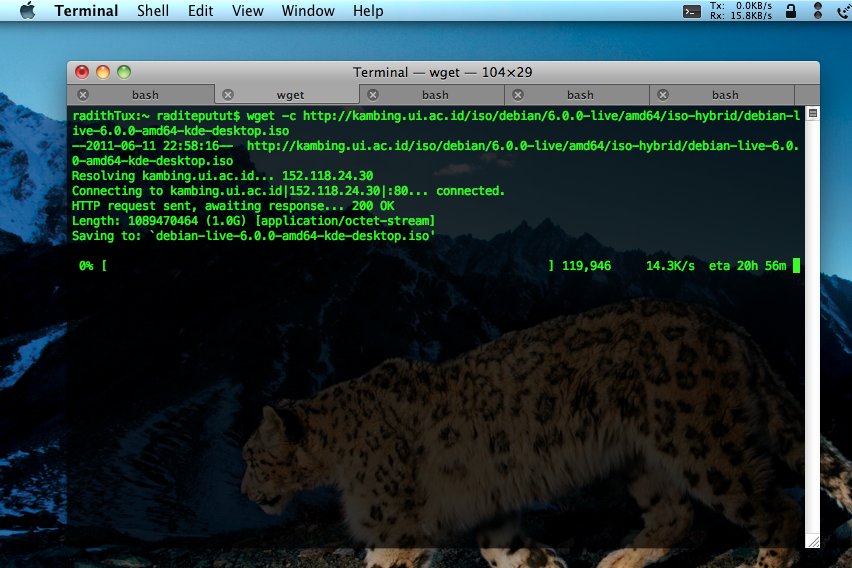This screenshot has width=852, height=568.
Task: Close the rightmost bash tab
Action: [663, 95]
